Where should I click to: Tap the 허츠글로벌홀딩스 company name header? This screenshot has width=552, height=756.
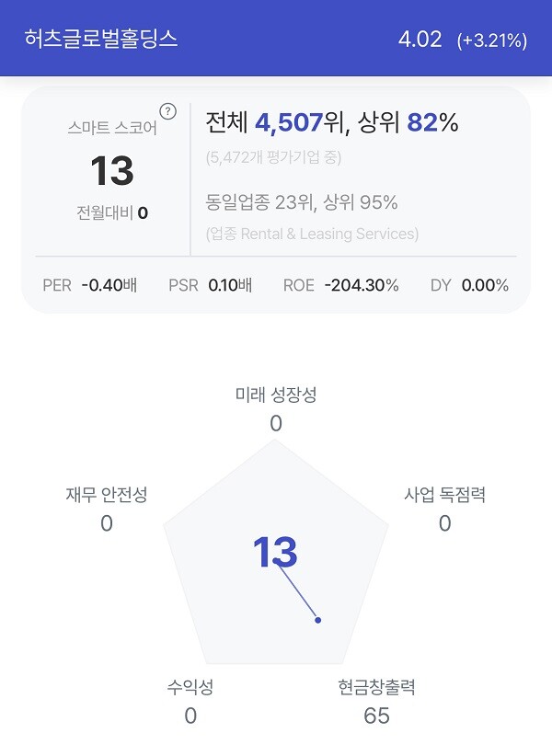pos(101,39)
